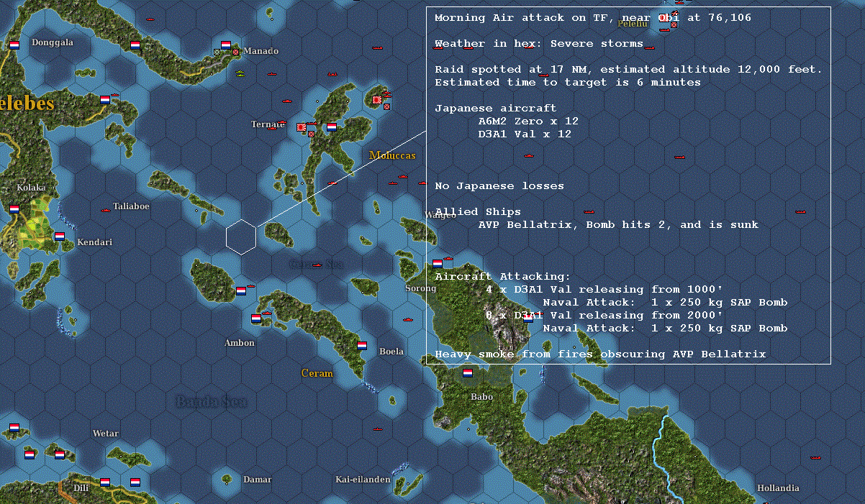Select the '4 x D3A1 Val releasing from 1000' line
The width and height of the screenshot is (865, 504).
pyautogui.click(x=604, y=289)
